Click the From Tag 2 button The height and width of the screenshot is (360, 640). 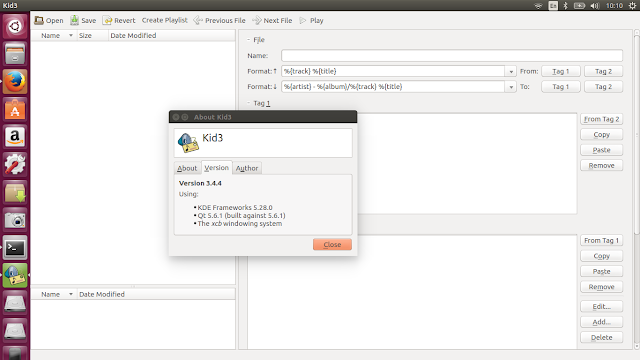point(602,119)
